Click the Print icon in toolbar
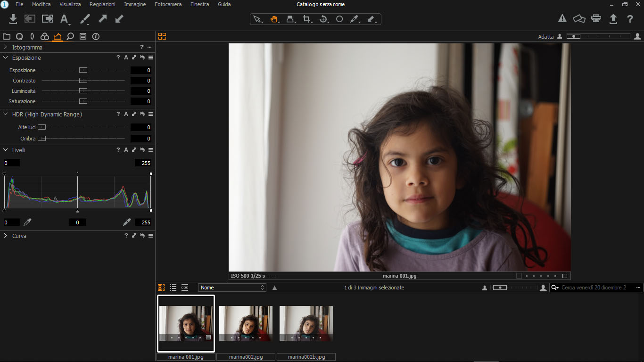The height and width of the screenshot is (362, 644). pyautogui.click(x=596, y=19)
